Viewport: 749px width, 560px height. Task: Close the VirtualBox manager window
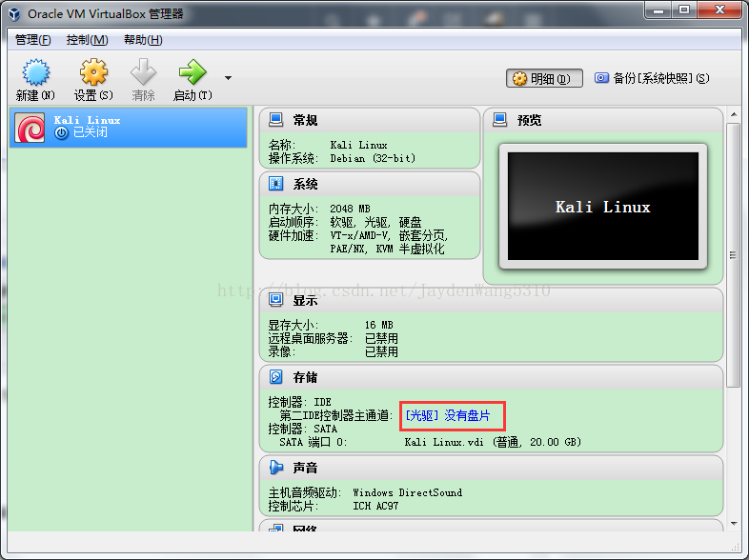tap(719, 10)
